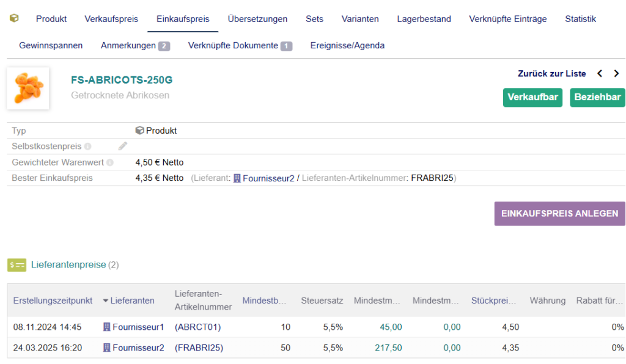Sort table by Lieferanten column
This screenshot has height=364, width=626.
132,300
